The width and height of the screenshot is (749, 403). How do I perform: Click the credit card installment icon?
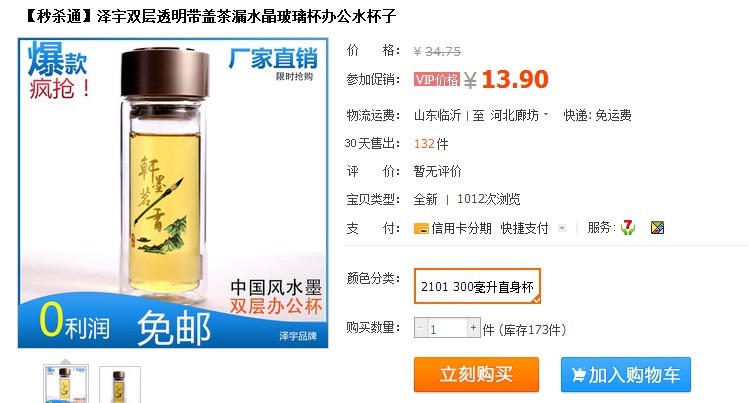click(x=421, y=229)
